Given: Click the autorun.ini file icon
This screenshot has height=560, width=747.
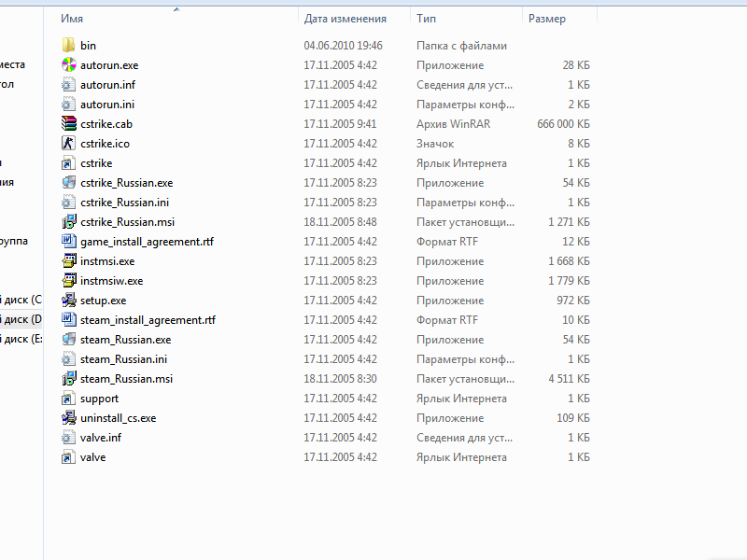Looking at the screenshot, I should click(x=68, y=104).
